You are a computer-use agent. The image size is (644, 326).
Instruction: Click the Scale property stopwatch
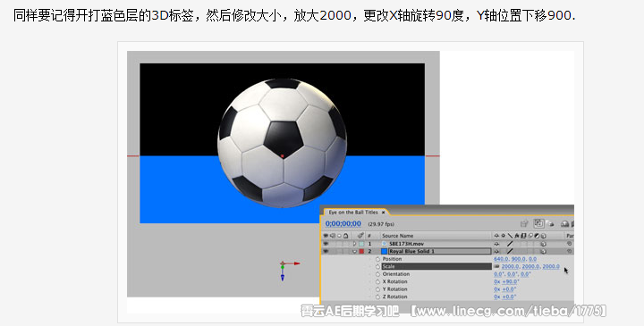[x=377, y=266]
